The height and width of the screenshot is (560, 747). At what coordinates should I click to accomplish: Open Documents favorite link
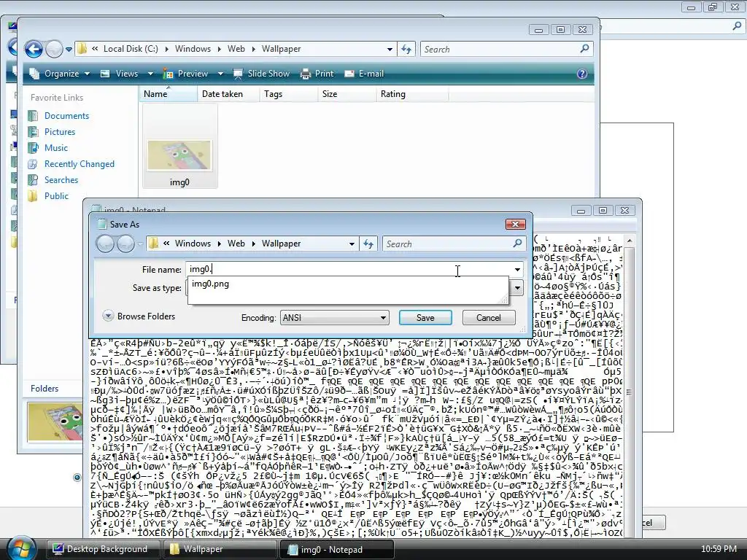(x=66, y=116)
